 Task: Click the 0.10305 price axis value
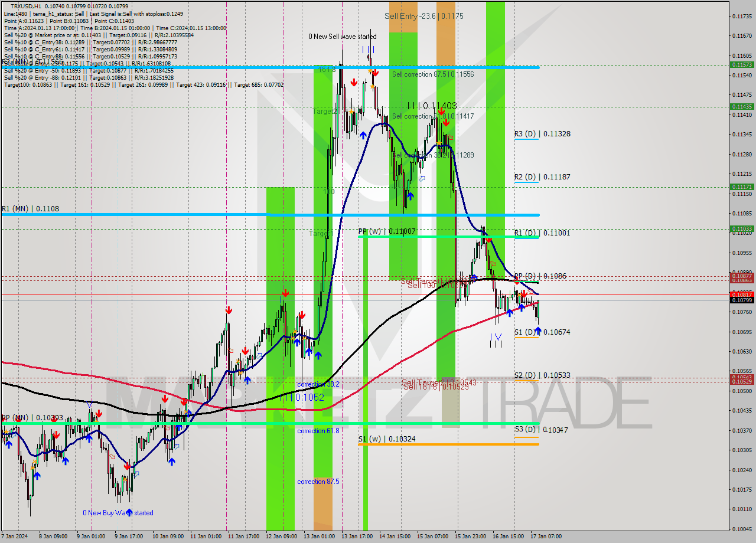[x=742, y=450]
